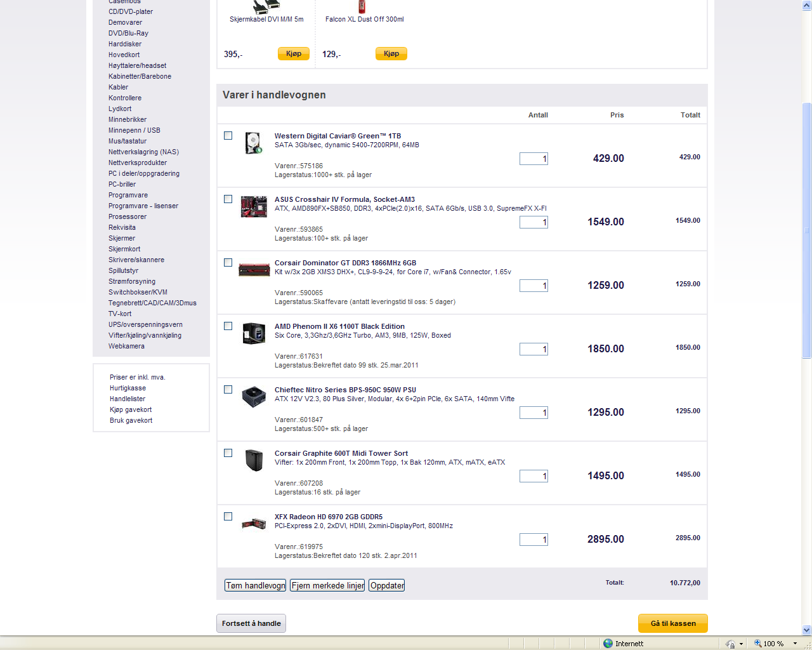
Task: Open the DVD/Blu-Ray category
Action: click(x=128, y=34)
